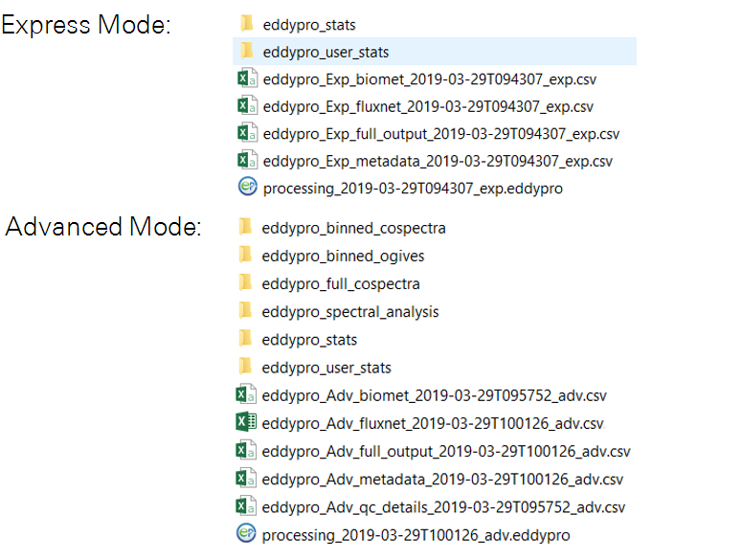Select eddypro_Adv_full_output_2019-03-29T100126_adv.csv file name
The height and width of the screenshot is (560, 742).
tap(446, 452)
